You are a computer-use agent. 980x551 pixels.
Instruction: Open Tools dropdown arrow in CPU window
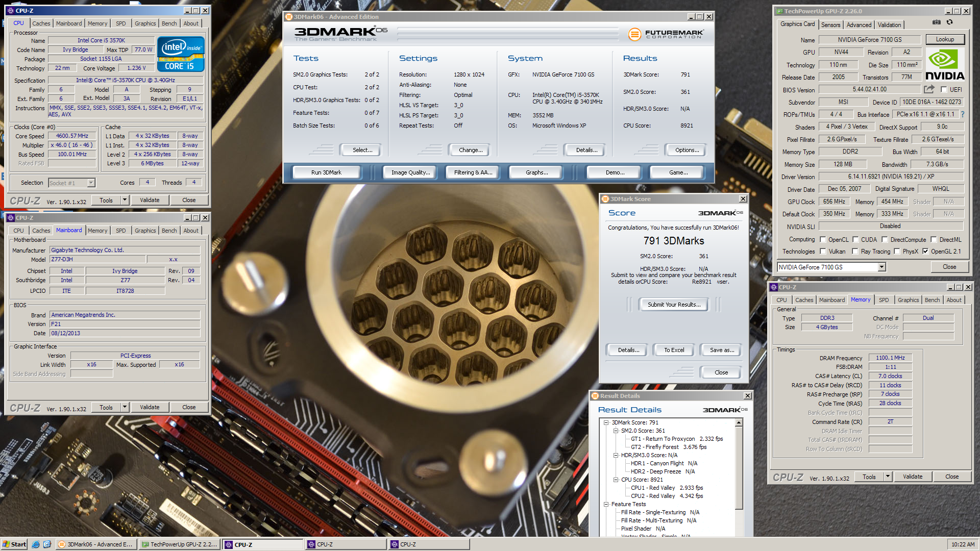[x=124, y=200]
